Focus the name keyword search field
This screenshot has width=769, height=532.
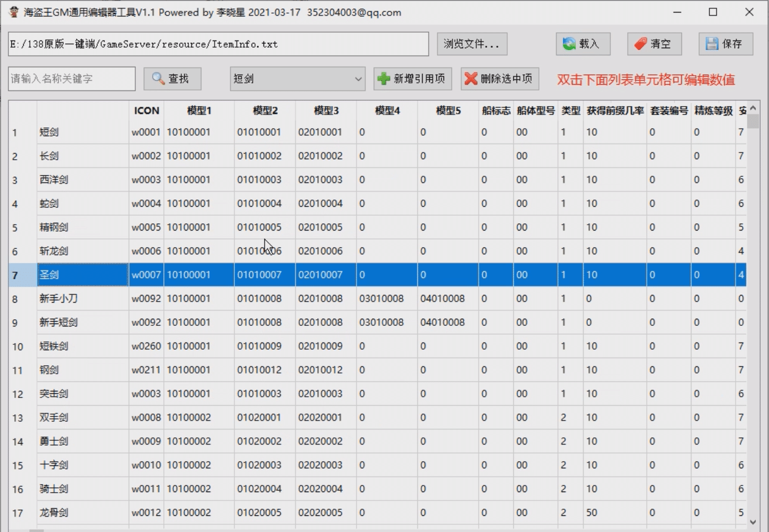72,79
